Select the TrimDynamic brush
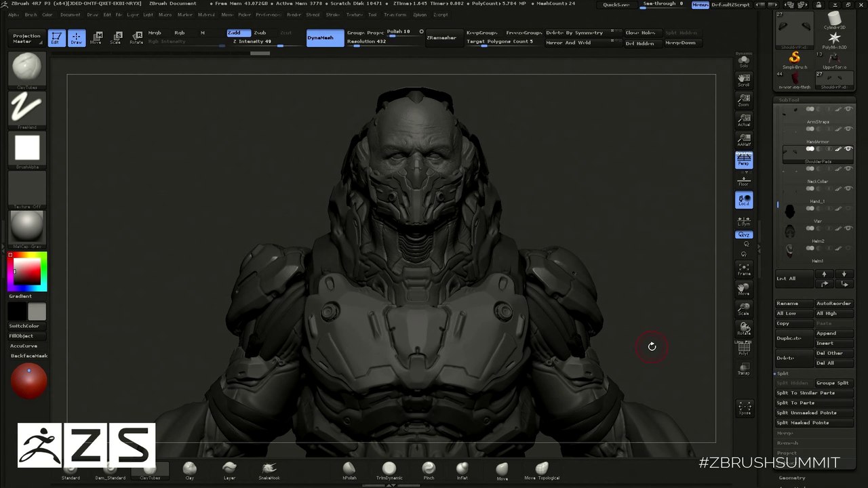Viewport: 868px width, 488px height. 389,471
